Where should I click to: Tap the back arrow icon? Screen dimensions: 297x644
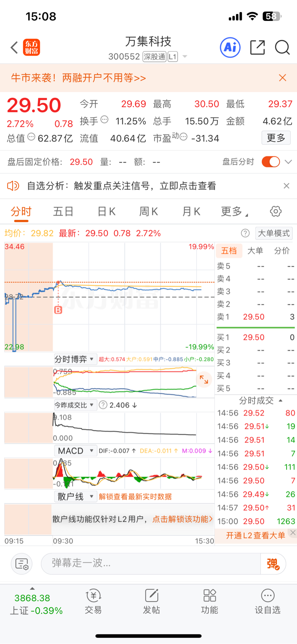14,48
